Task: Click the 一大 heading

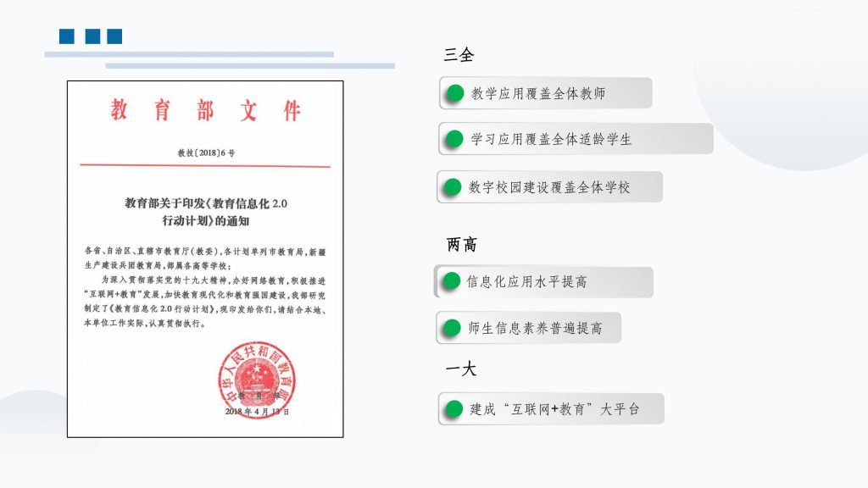Action: (460, 369)
